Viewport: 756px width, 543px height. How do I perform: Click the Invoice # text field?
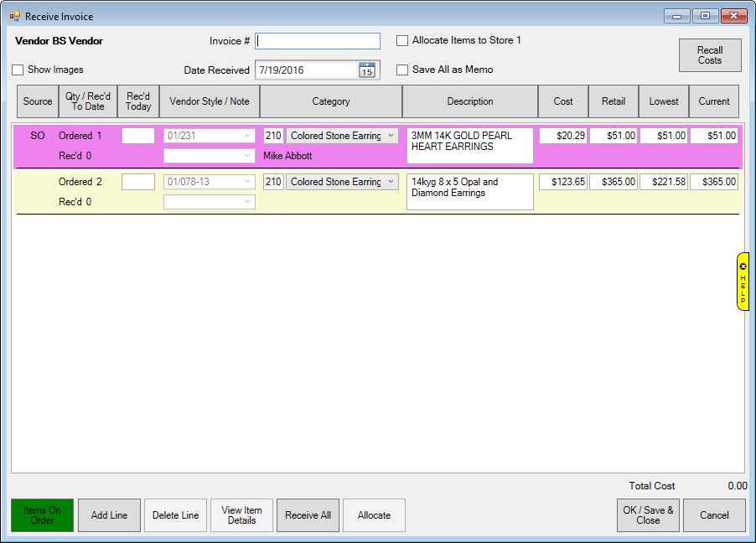coord(318,41)
